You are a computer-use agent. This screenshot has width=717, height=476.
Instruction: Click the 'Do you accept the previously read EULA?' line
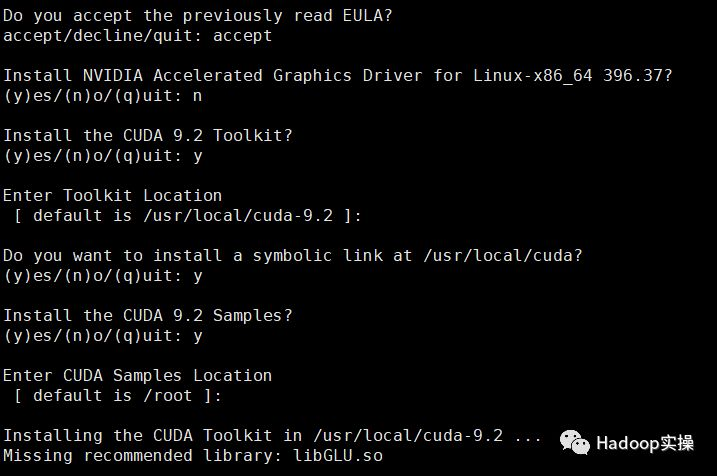click(198, 16)
